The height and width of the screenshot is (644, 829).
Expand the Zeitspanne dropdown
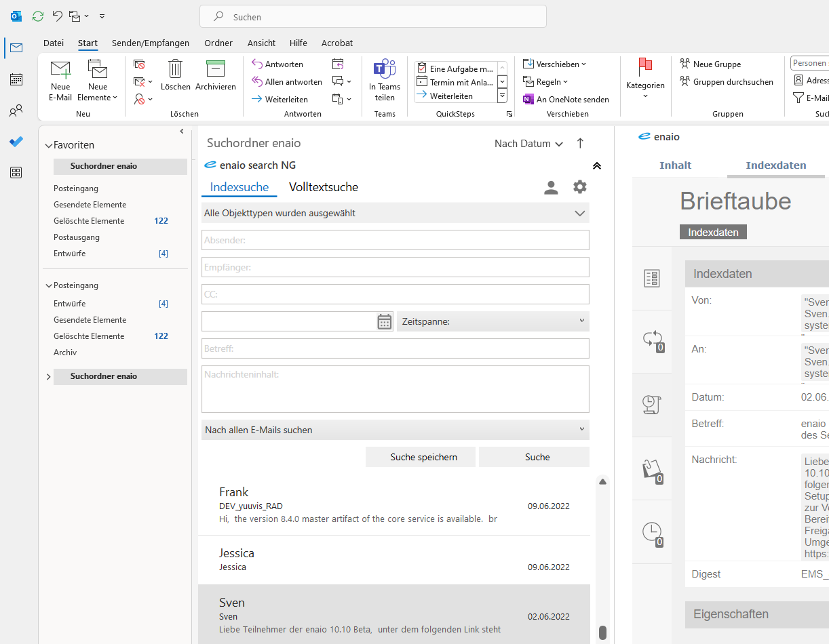[x=493, y=321]
